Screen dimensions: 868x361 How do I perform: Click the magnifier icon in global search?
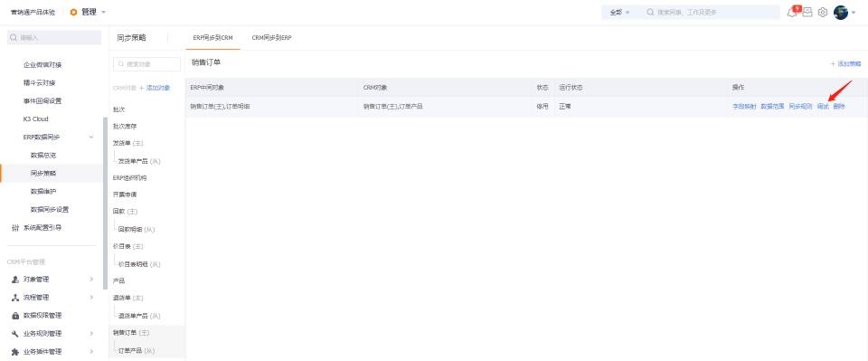pyautogui.click(x=650, y=12)
